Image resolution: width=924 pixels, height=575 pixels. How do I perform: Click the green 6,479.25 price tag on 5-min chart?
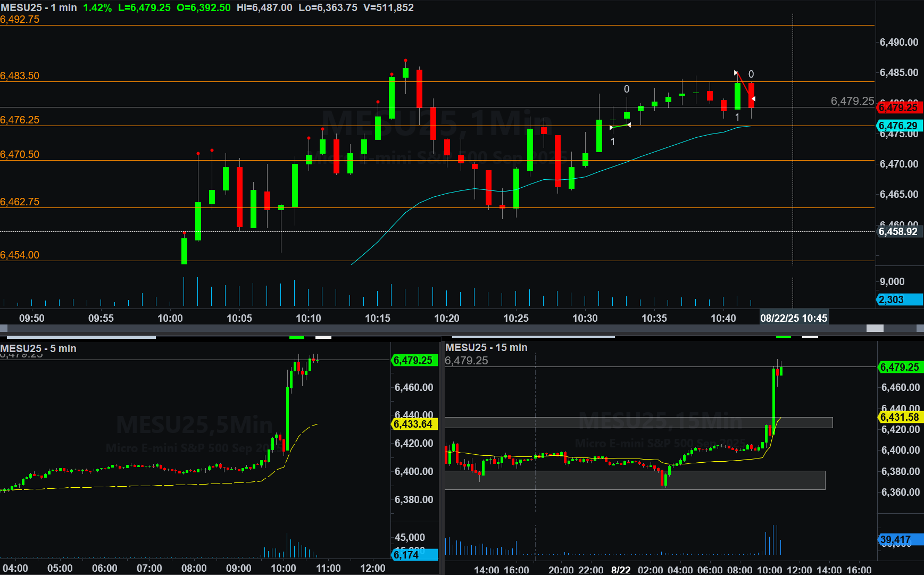pos(414,360)
